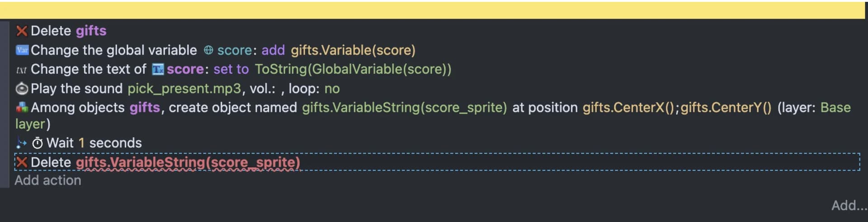
Task: Edit the pick_present.mp3 sound parameter
Action: [184, 89]
